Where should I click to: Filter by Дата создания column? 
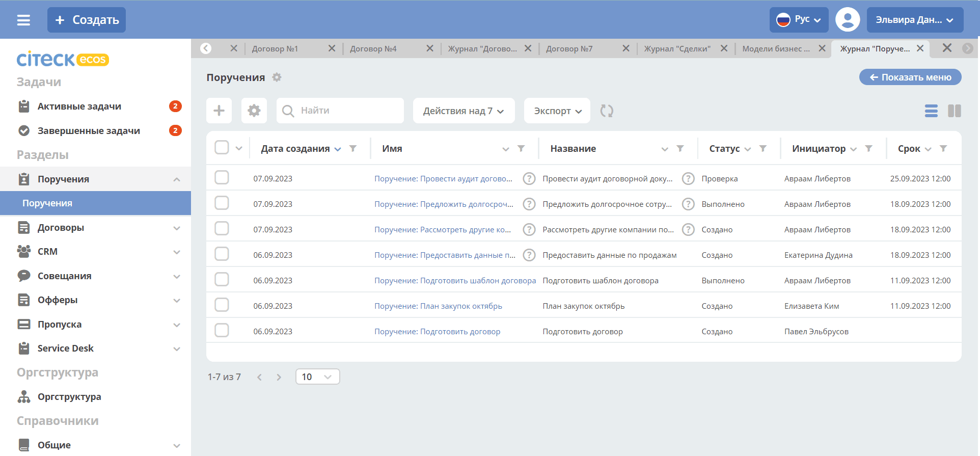(x=353, y=148)
